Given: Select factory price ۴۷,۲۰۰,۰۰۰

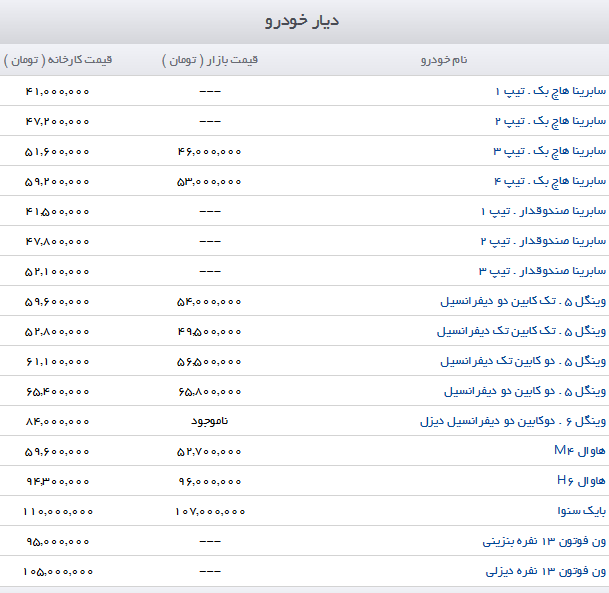Looking at the screenshot, I should (x=57, y=122).
